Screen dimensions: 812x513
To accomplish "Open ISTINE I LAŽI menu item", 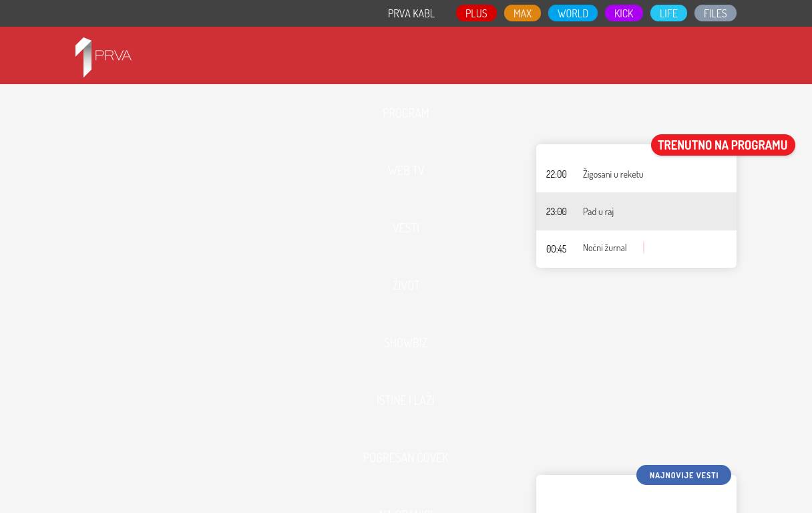I will [405, 400].
